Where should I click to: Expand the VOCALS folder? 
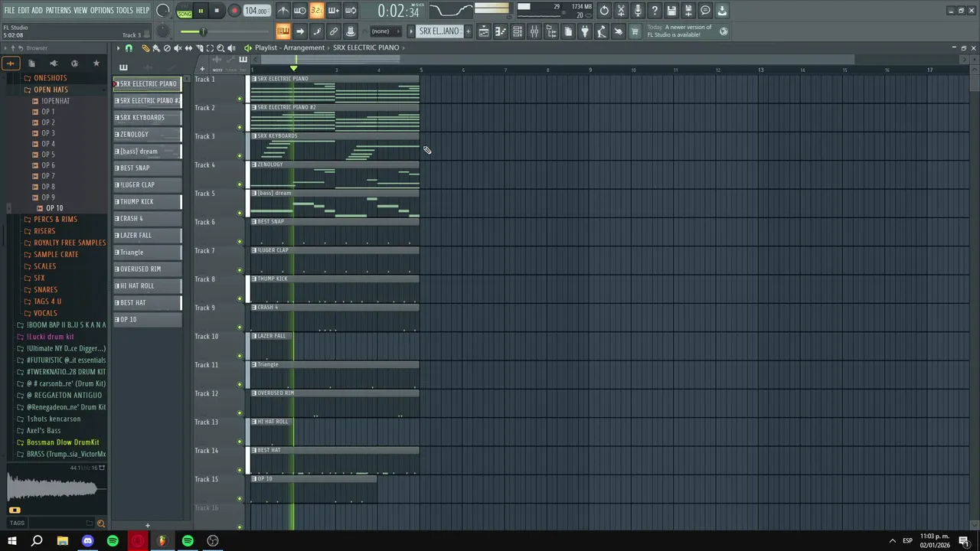point(45,313)
